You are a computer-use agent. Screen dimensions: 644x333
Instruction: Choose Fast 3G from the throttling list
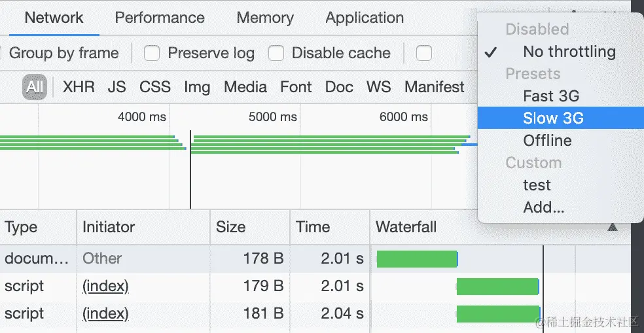click(551, 96)
